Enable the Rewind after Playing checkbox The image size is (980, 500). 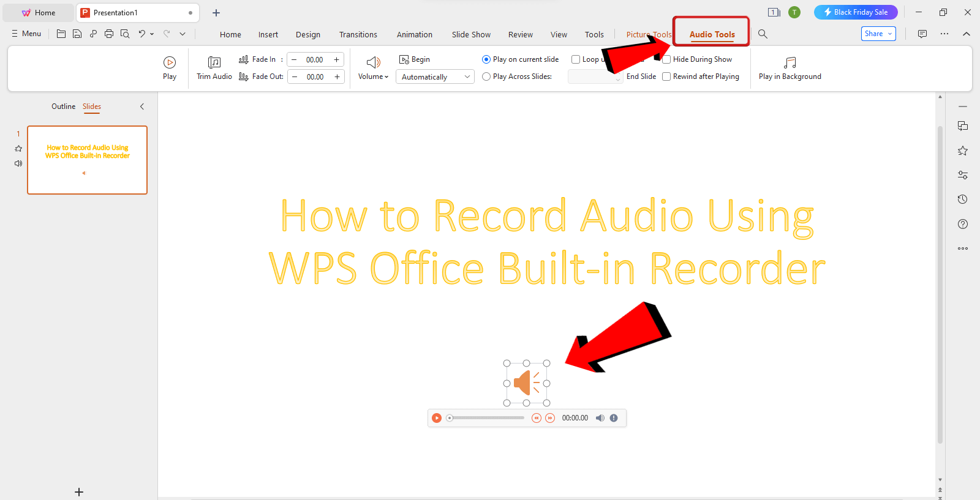tap(666, 76)
